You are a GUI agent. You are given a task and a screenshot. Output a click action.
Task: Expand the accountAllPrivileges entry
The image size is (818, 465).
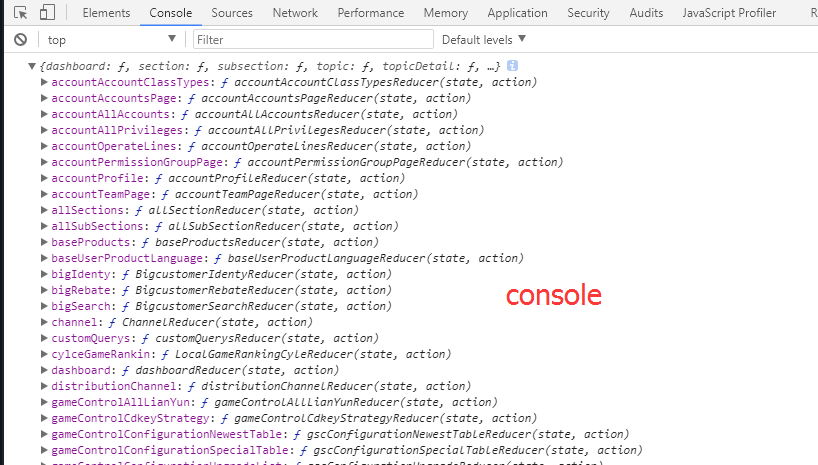point(44,130)
